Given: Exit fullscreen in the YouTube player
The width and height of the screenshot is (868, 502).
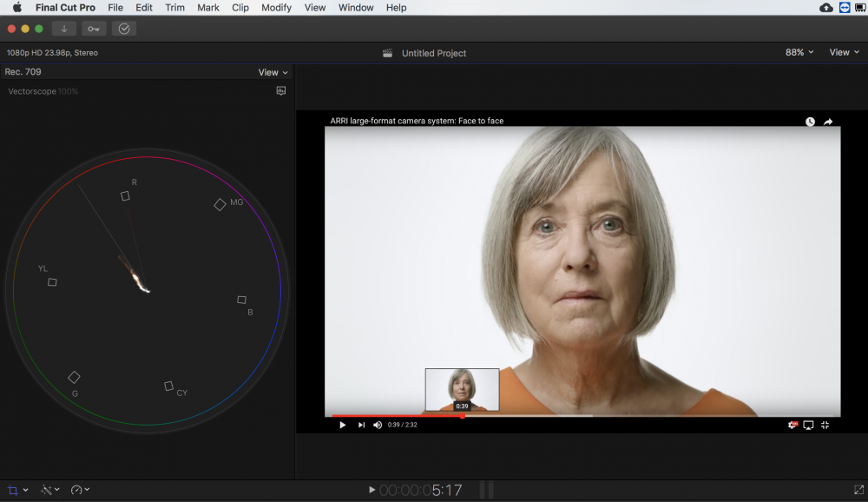Looking at the screenshot, I should tap(825, 425).
